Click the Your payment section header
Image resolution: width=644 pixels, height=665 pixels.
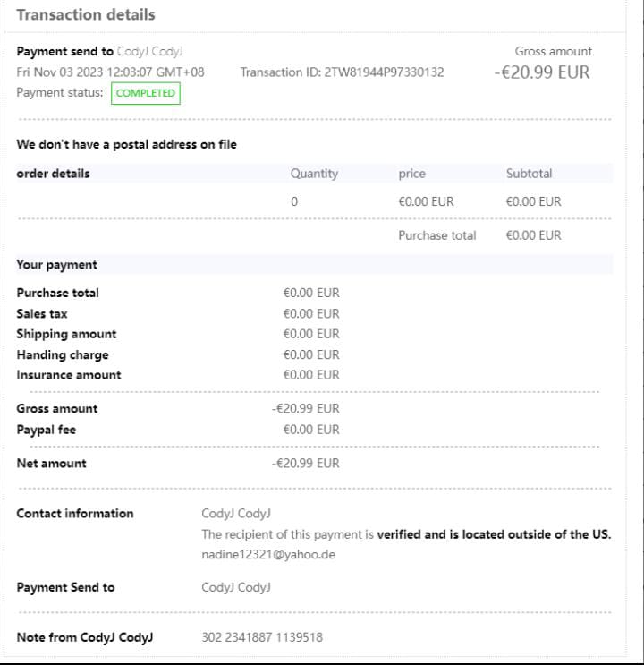56,265
